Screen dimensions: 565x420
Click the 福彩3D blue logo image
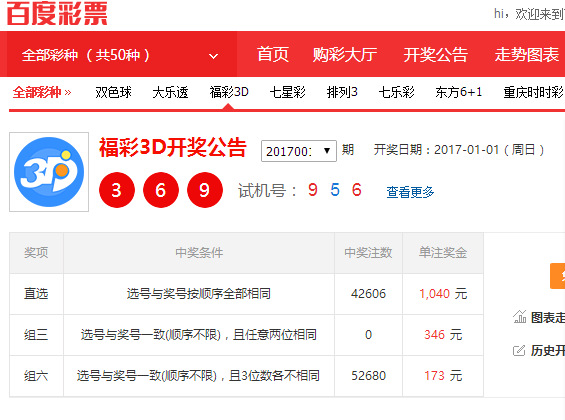(x=49, y=172)
